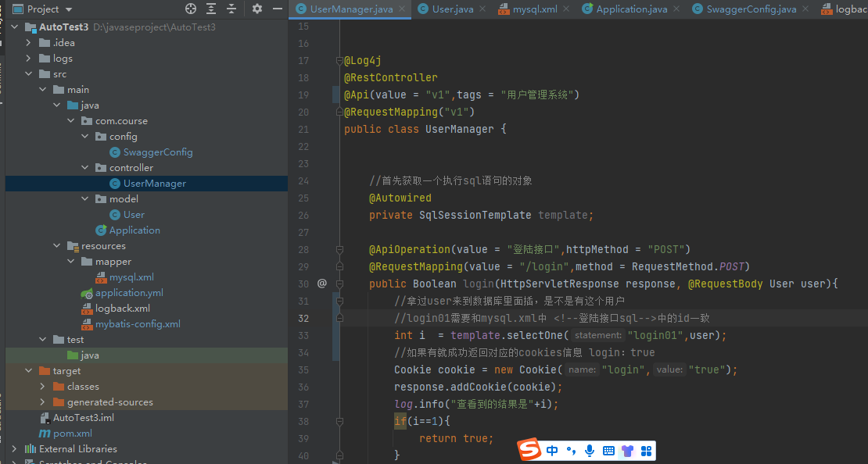Viewport: 868px width, 464px height.
Task: Collapse the main folder
Action: [43, 89]
